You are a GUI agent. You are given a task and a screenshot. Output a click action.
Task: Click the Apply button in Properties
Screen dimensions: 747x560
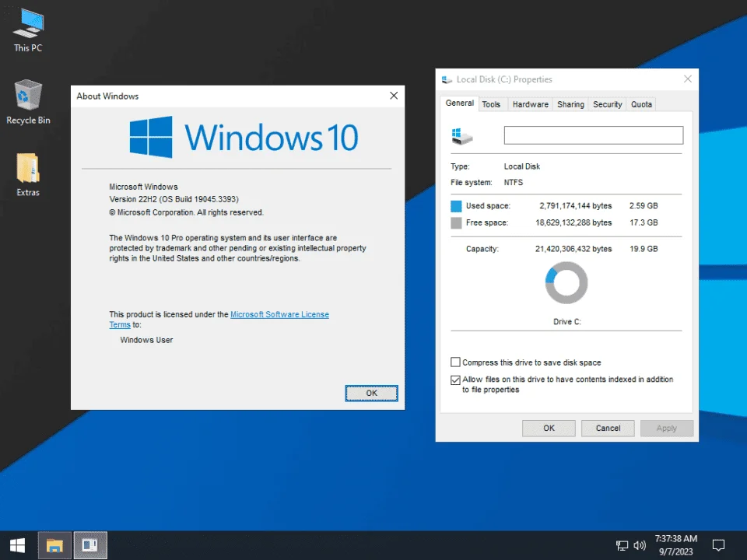click(667, 428)
